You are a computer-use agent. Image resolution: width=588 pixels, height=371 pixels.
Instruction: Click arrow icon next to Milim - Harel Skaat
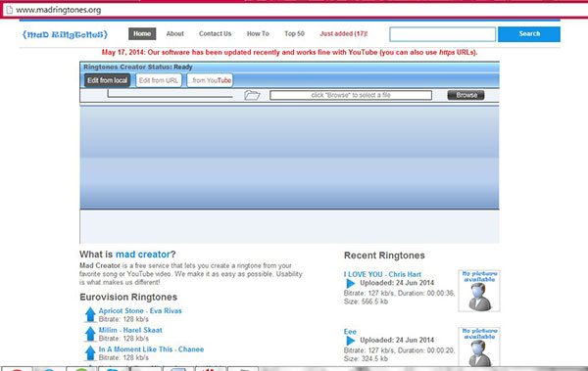tap(90, 334)
